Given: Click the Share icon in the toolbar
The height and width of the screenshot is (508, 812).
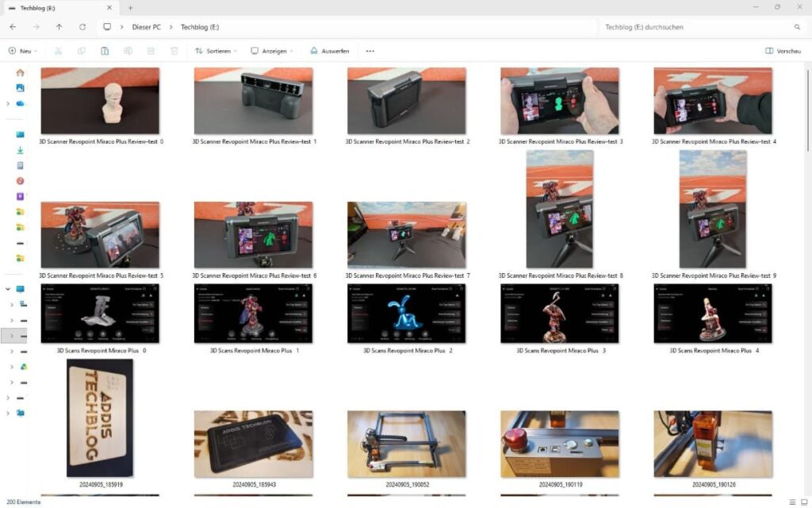Looking at the screenshot, I should (151, 51).
